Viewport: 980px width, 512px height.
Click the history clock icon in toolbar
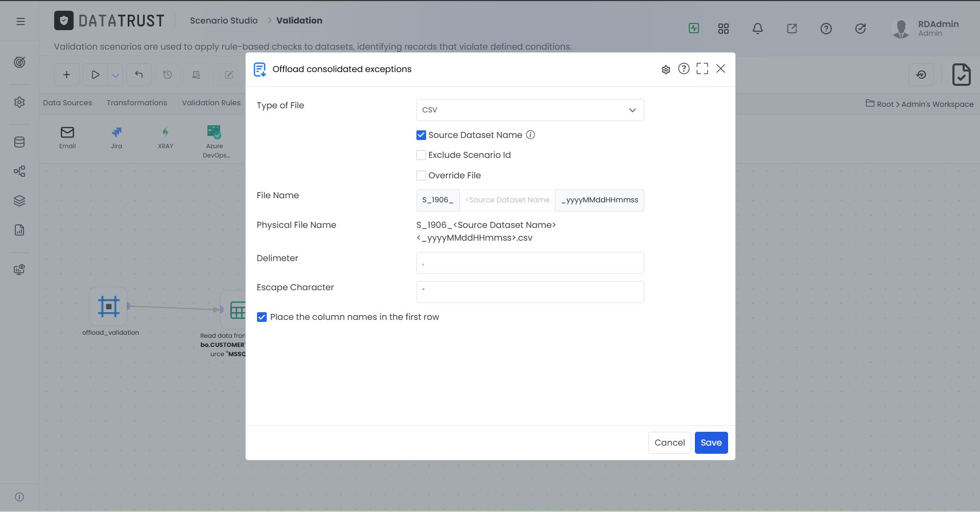coord(168,75)
